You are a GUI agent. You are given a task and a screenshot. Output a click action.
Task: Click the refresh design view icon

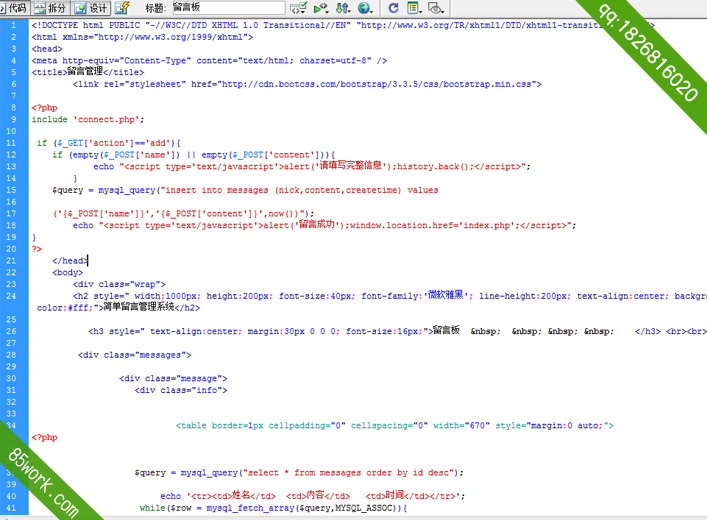pyautogui.click(x=394, y=8)
